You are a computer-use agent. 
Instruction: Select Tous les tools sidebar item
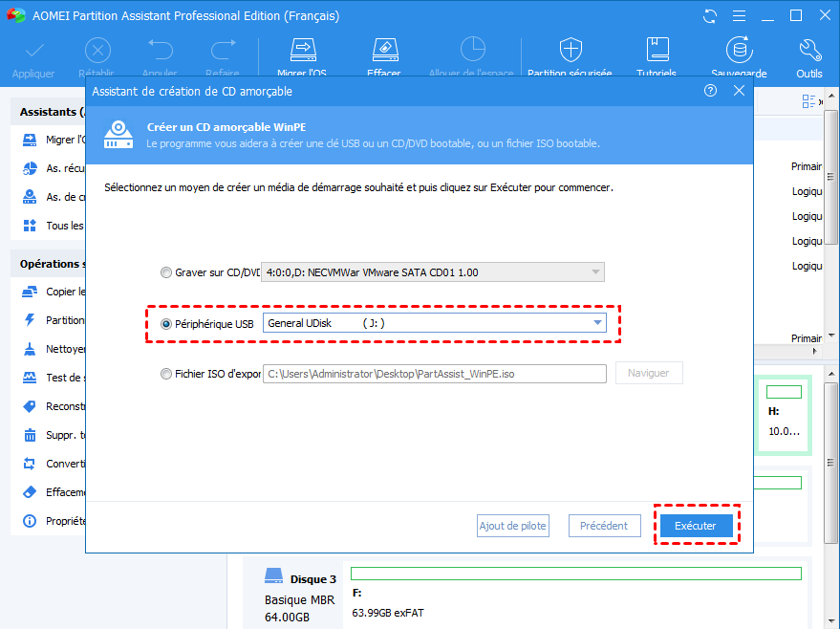tap(54, 226)
